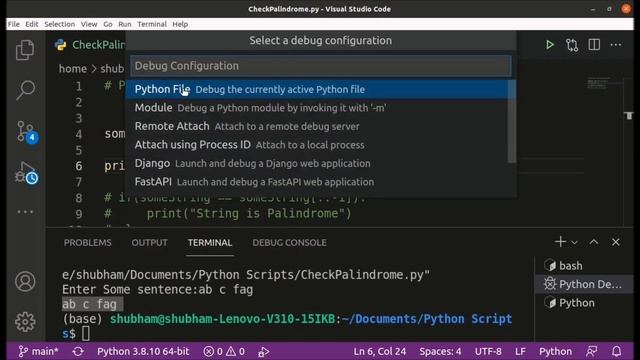Focus the Debug Configuration input field

pyautogui.click(x=321, y=66)
